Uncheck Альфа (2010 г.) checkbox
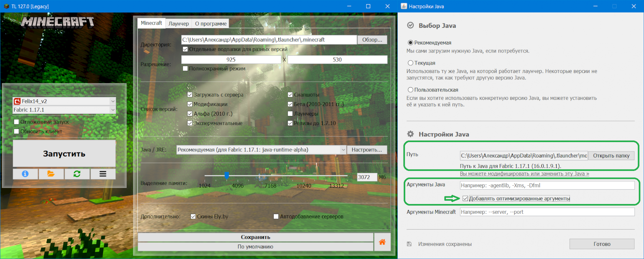The height and width of the screenshot is (259, 644). point(190,114)
